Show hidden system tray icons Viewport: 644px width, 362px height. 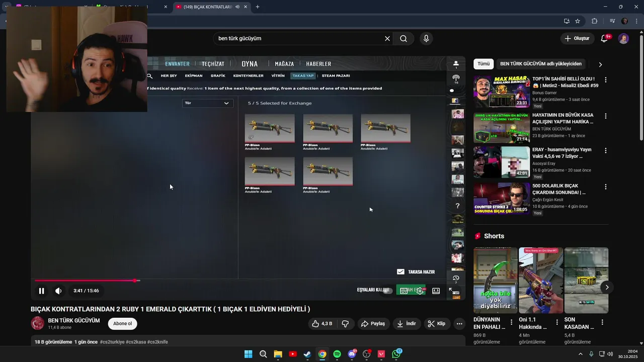coord(580,354)
